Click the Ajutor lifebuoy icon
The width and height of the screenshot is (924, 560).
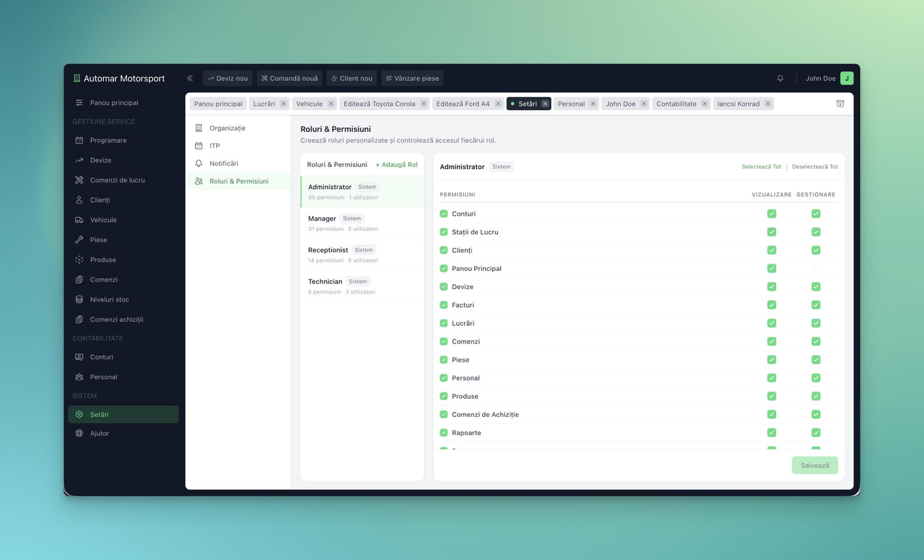[x=79, y=434]
